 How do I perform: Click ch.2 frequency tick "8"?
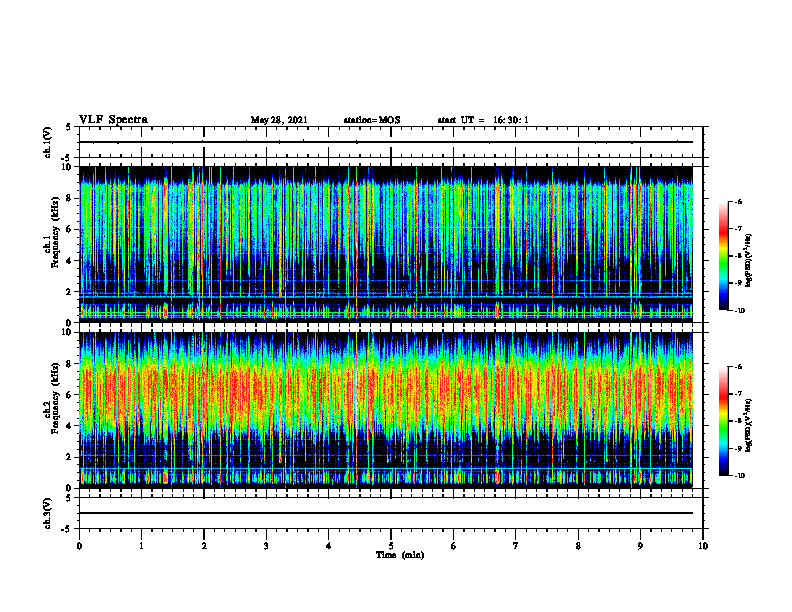(70, 364)
